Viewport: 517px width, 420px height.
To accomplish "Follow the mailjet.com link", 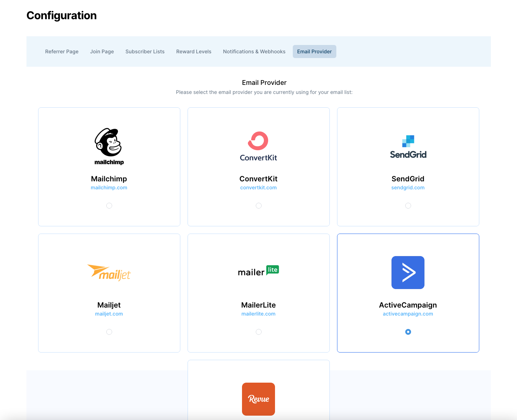I will [x=109, y=314].
